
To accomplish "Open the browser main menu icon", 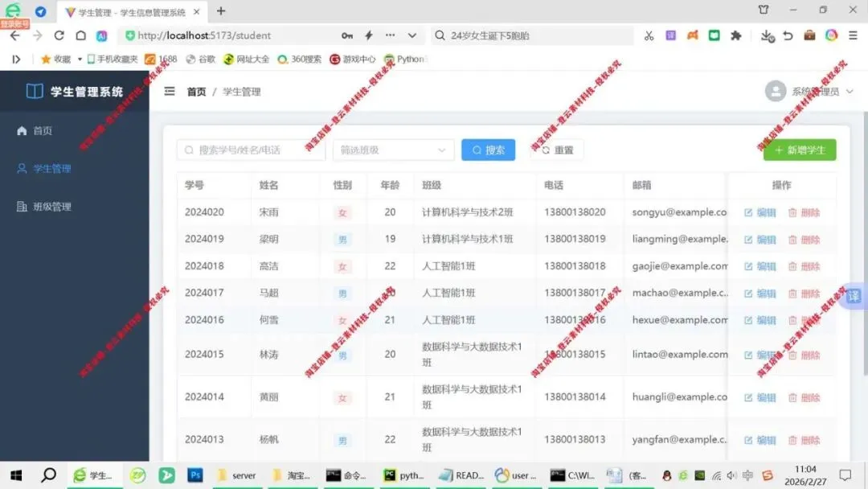I will (853, 35).
